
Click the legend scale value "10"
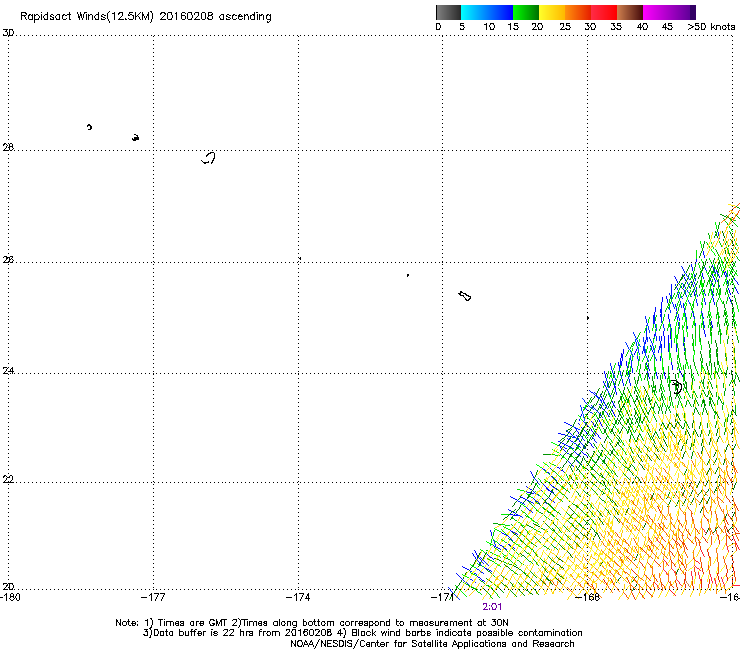489,27
